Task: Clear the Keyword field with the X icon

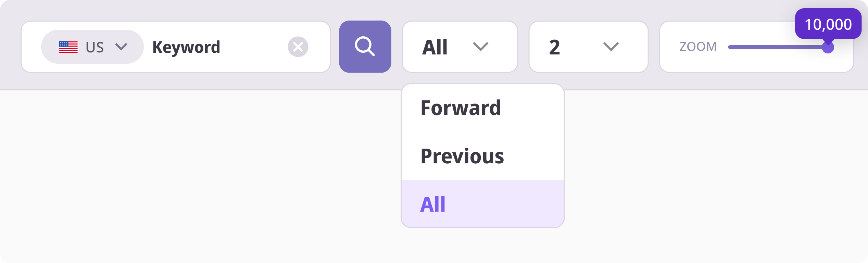Action: point(298,47)
